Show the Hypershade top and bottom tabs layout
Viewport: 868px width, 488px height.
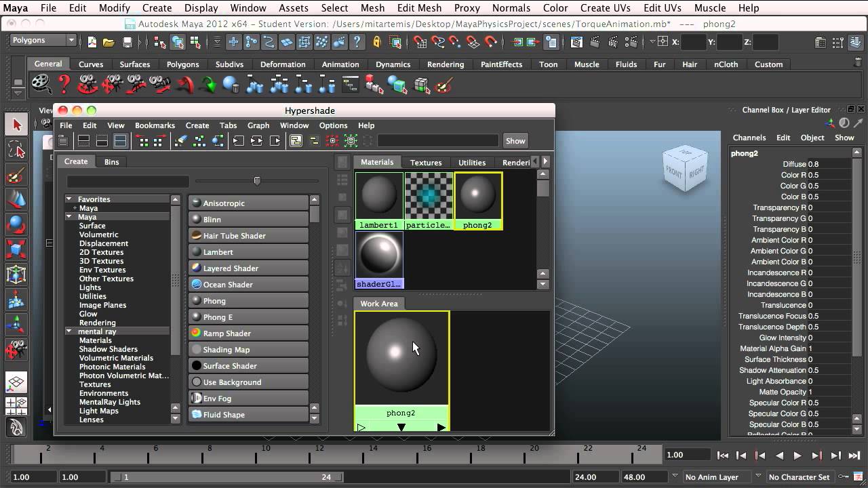(120, 141)
